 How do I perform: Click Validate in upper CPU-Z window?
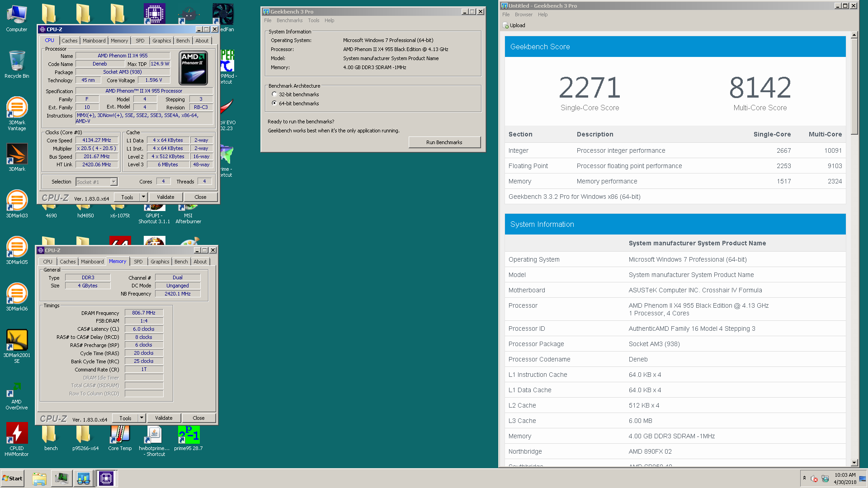(165, 197)
